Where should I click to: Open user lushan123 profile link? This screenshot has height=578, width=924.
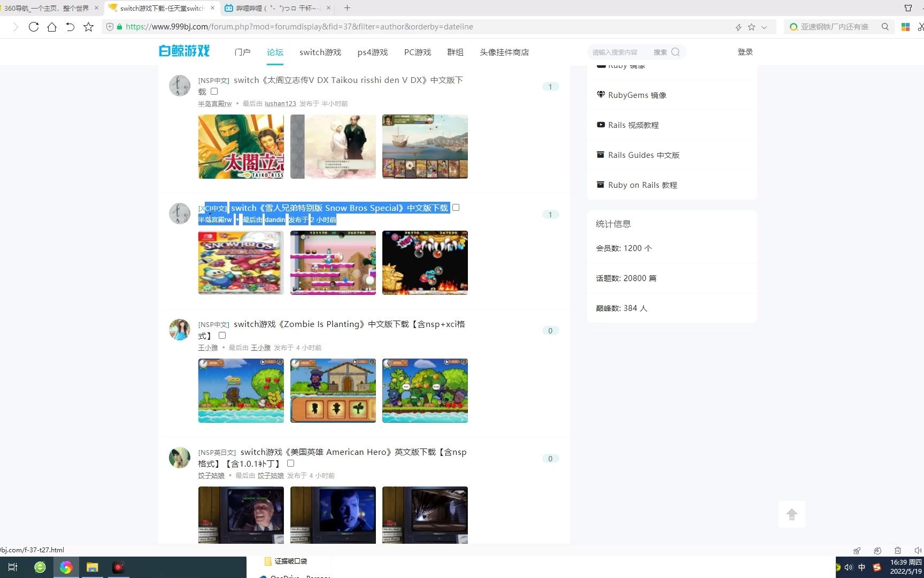tap(280, 104)
